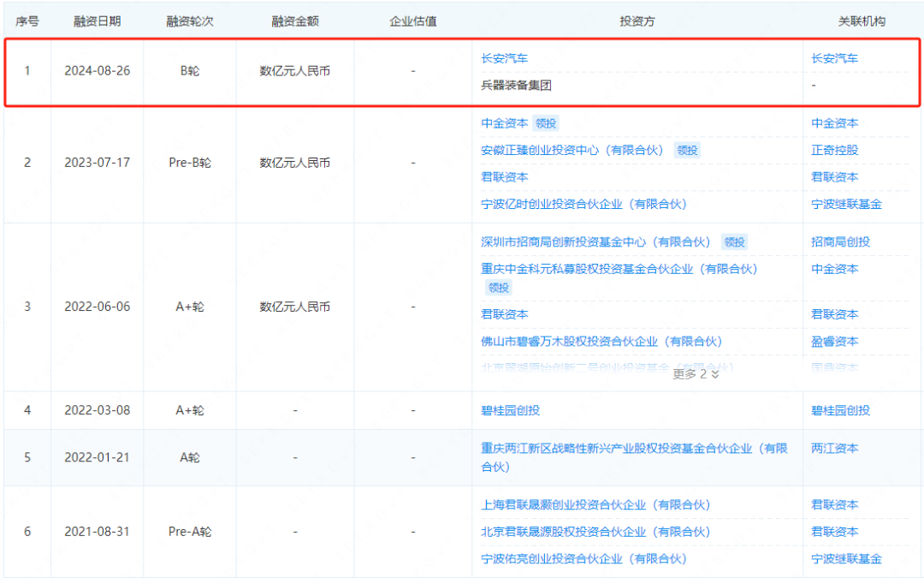Image resolution: width=924 pixels, height=578 pixels.
Task: Open 碧桂园创投 link in 关联机构 column
Action: (x=840, y=410)
